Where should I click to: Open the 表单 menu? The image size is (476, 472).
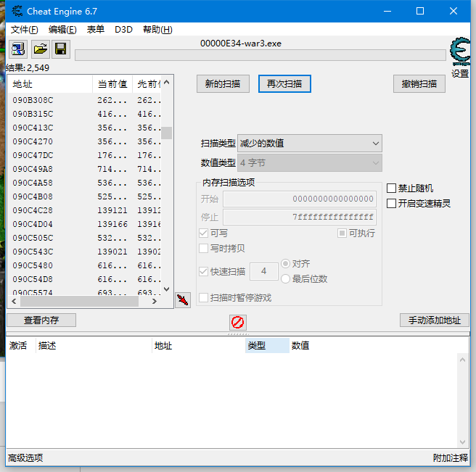96,30
